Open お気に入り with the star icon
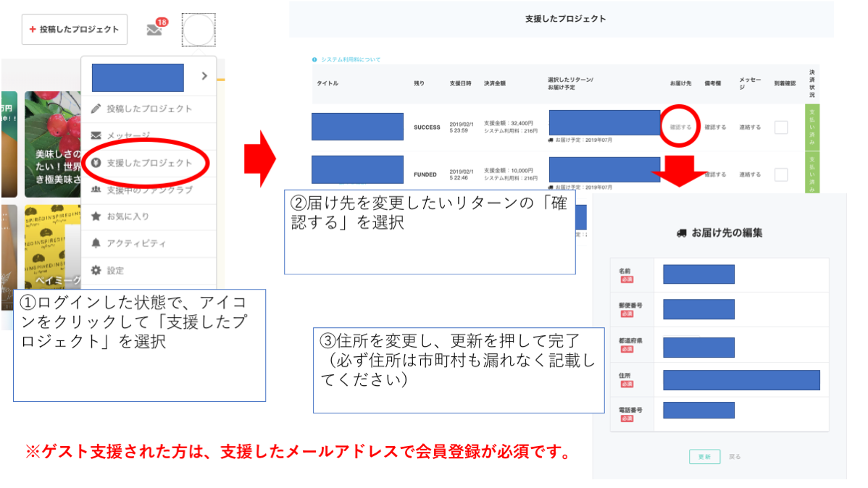Screen dimensions: 868x488 pyautogui.click(x=128, y=216)
